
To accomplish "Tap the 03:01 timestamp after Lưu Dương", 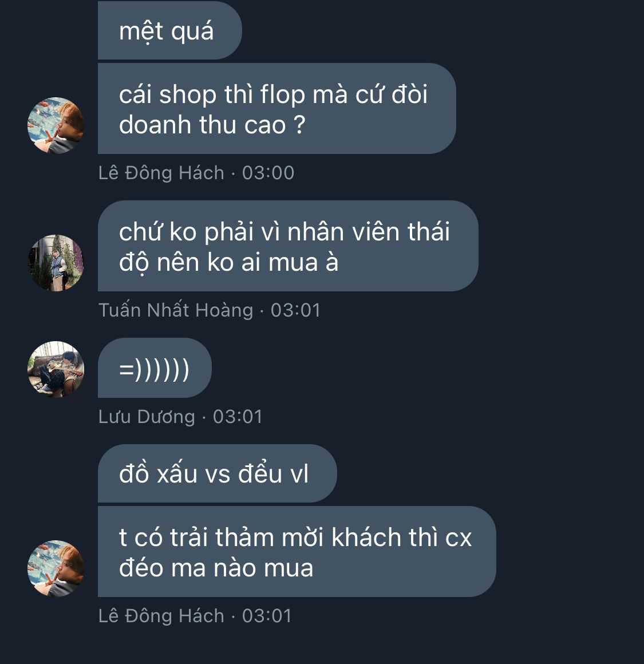I will [x=238, y=417].
